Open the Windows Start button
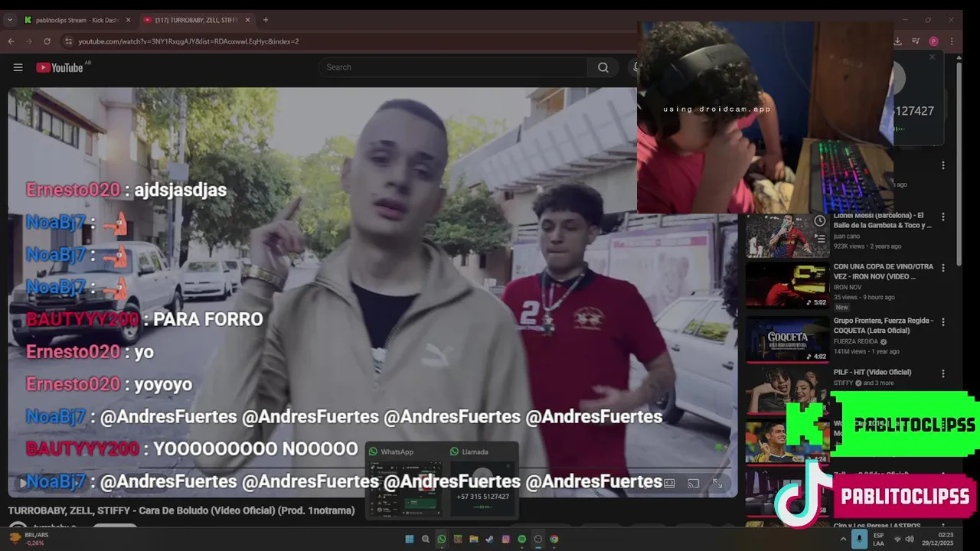This screenshot has height=551, width=980. click(x=409, y=539)
